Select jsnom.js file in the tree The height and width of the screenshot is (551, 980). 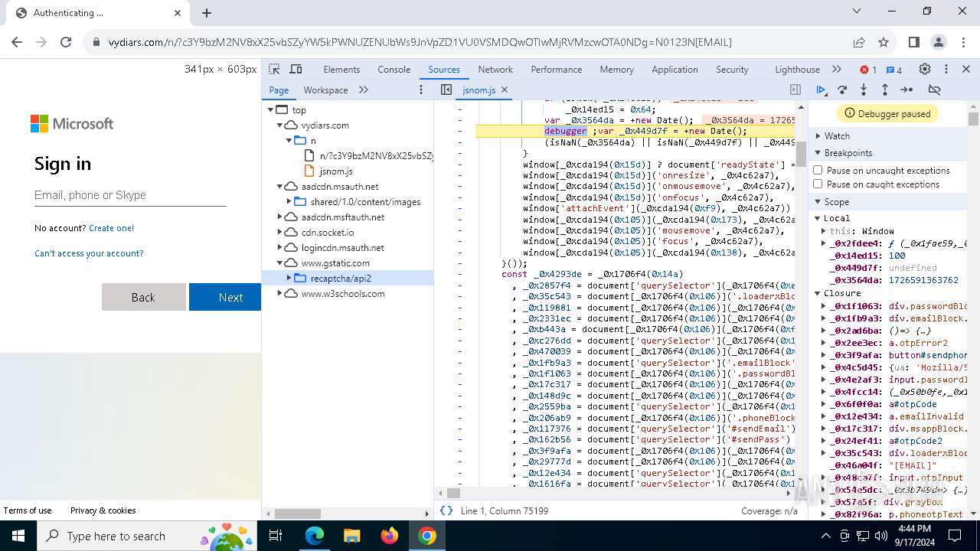(336, 171)
